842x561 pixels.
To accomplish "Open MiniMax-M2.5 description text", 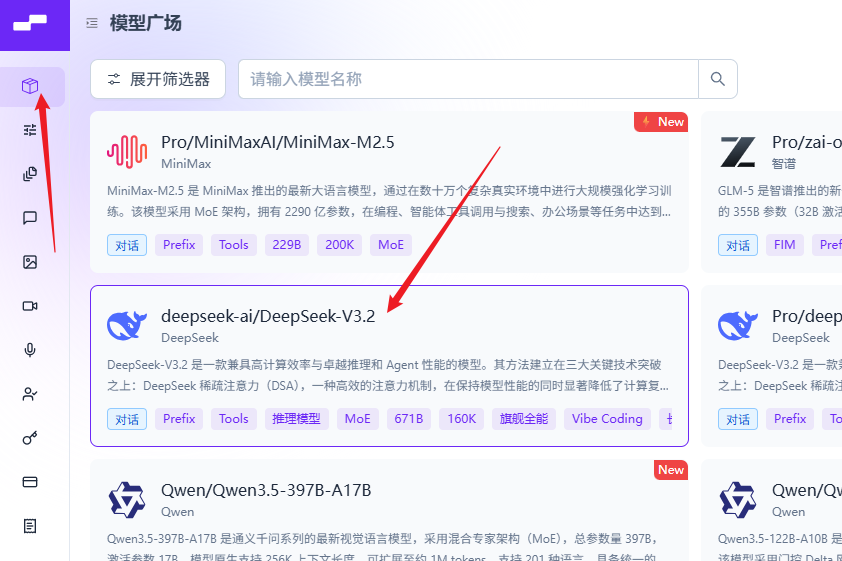I will coord(389,201).
